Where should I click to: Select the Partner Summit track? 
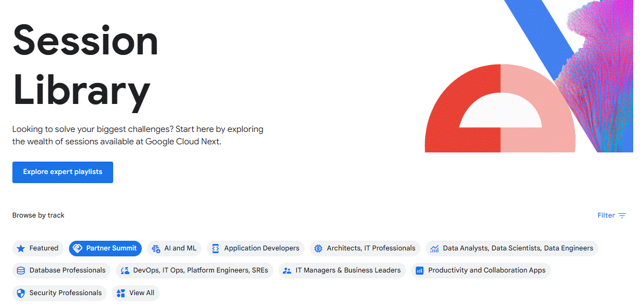coord(105,248)
